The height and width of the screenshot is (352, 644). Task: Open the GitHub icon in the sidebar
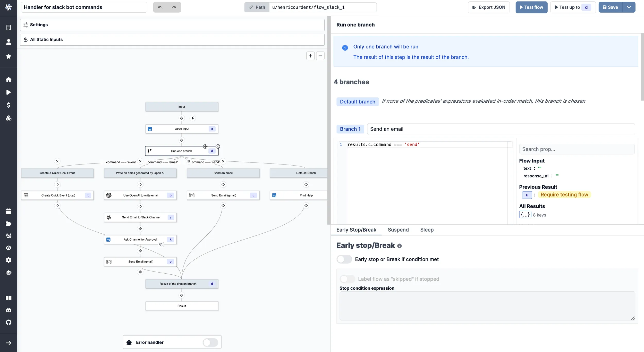click(9, 322)
